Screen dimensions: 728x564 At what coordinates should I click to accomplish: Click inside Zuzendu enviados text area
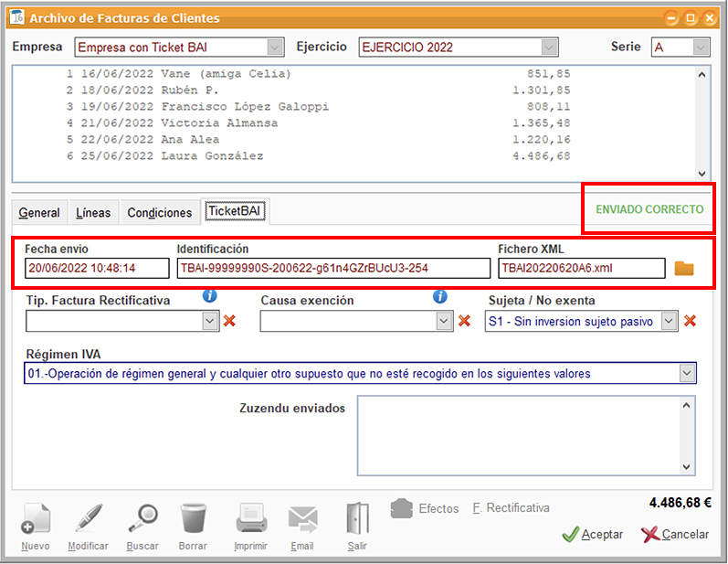[518, 436]
